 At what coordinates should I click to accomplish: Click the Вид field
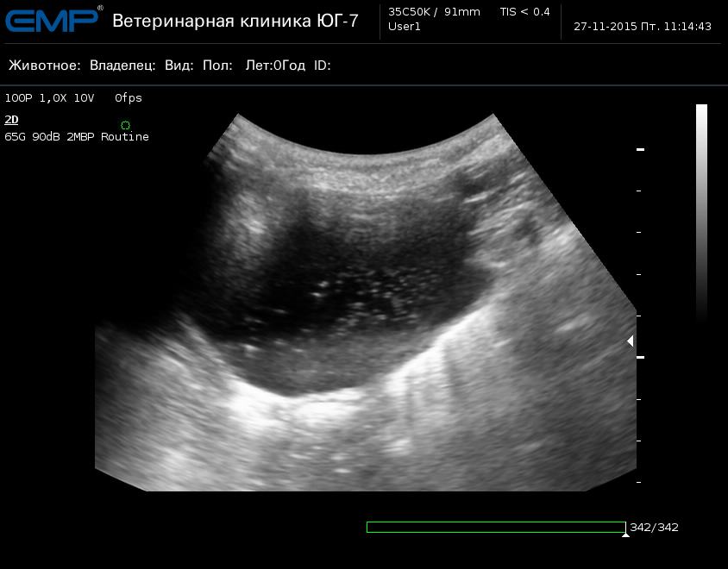coord(179,66)
